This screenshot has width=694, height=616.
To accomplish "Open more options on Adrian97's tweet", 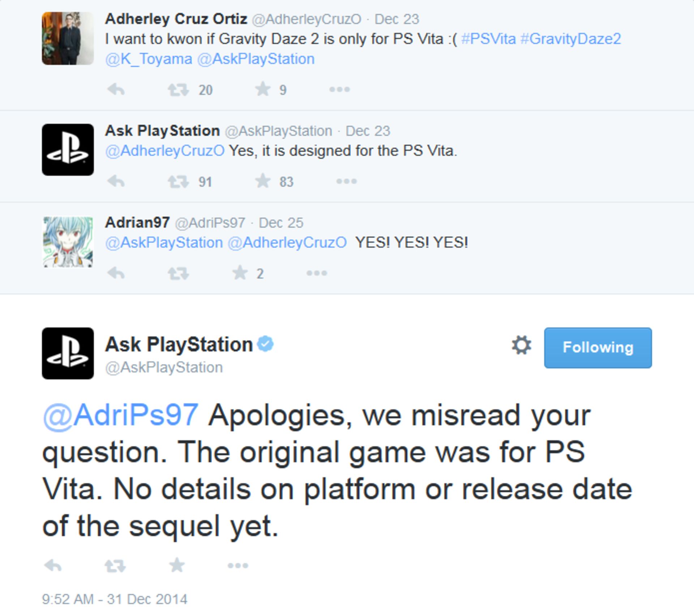I will coord(317,273).
